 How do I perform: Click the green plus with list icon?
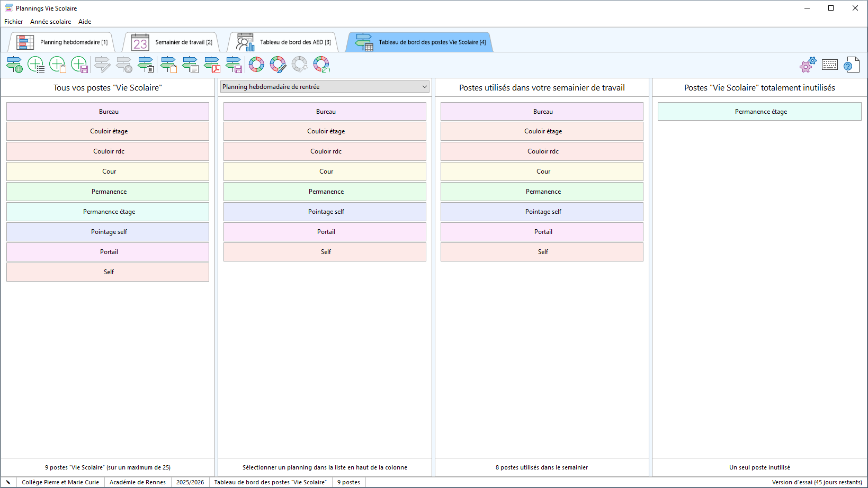pyautogui.click(x=36, y=65)
